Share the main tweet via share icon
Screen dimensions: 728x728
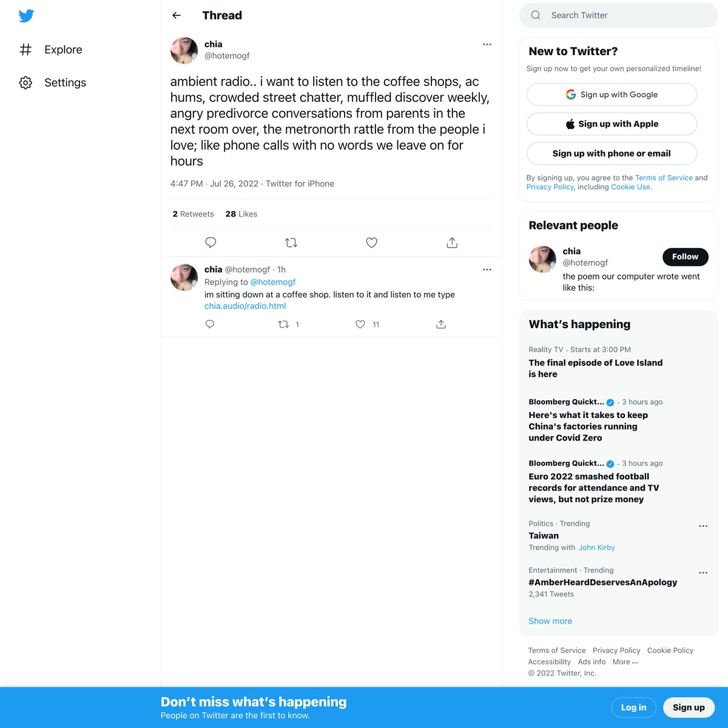(x=452, y=243)
